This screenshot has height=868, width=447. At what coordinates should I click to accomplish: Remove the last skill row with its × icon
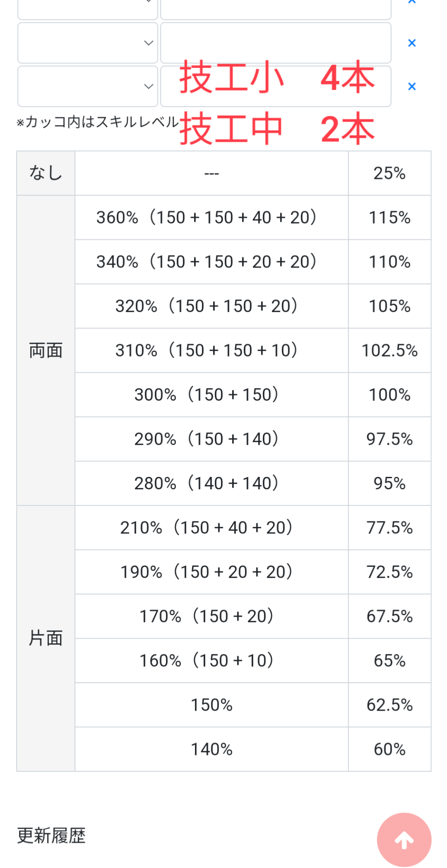coord(412,87)
